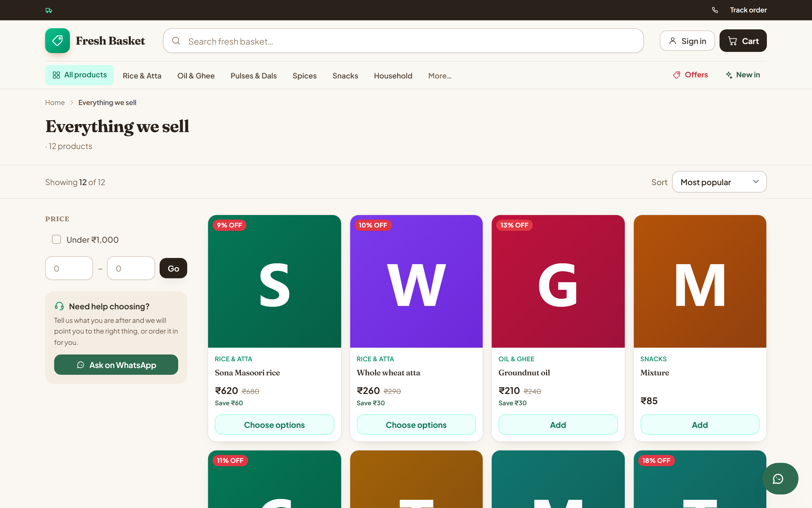Viewport: 812px width, 508px height.
Task: Open the Groundnut oil title
Action: click(x=524, y=373)
